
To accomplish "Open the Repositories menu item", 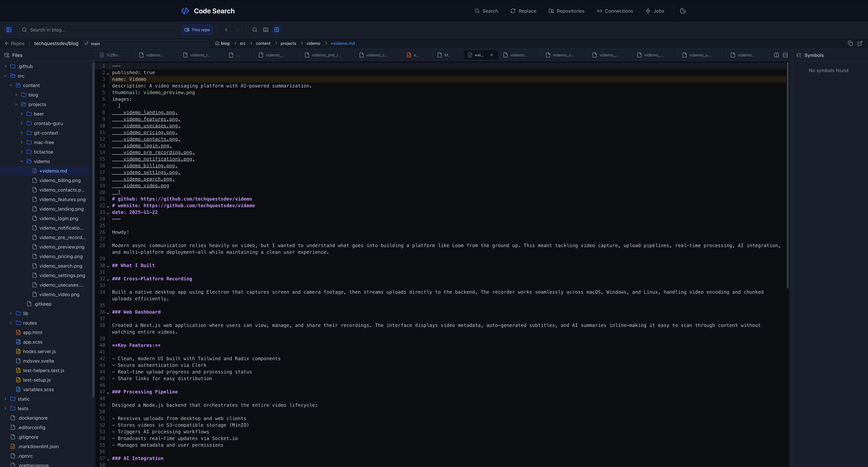I will pyautogui.click(x=566, y=11).
